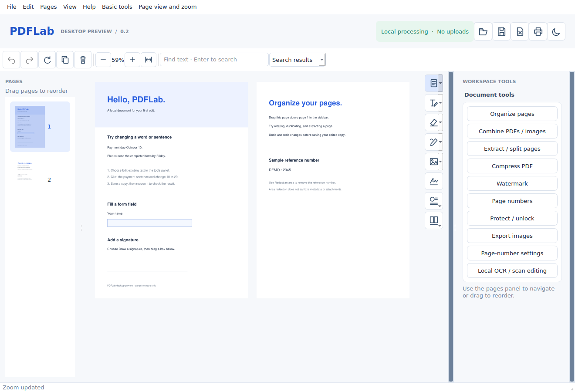Image resolution: width=575 pixels, height=392 pixels.
Task: Click the redo arrow icon
Action: click(30, 60)
